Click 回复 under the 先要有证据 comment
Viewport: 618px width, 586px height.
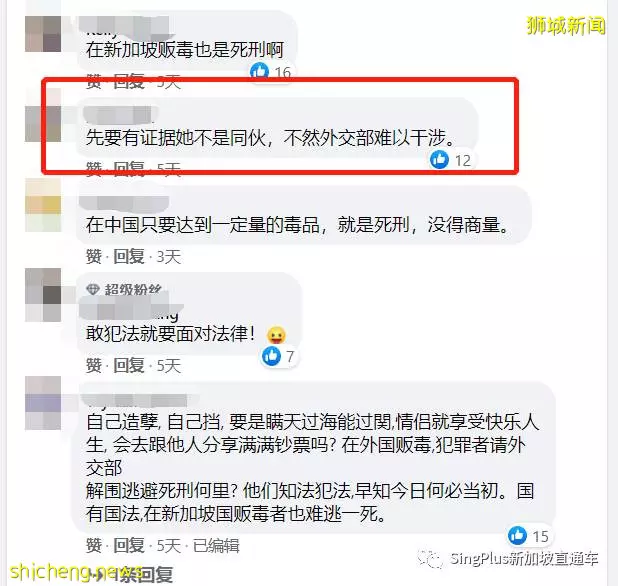(128, 169)
